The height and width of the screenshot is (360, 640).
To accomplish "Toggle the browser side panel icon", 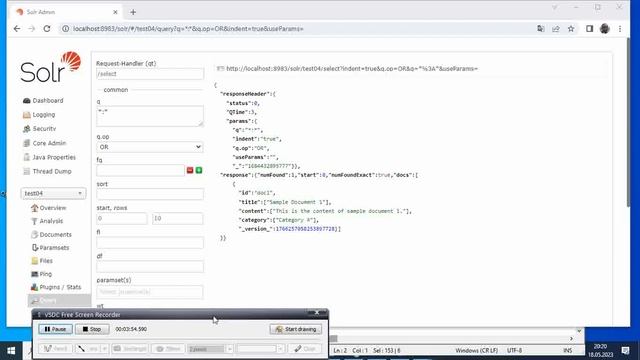I will (x=589, y=29).
